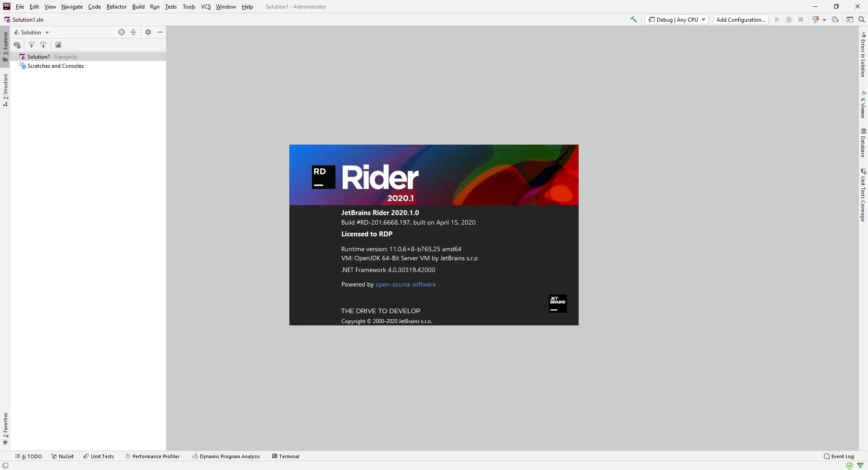
Task: Open the Unit Tests Coverage side tab
Action: point(863,195)
